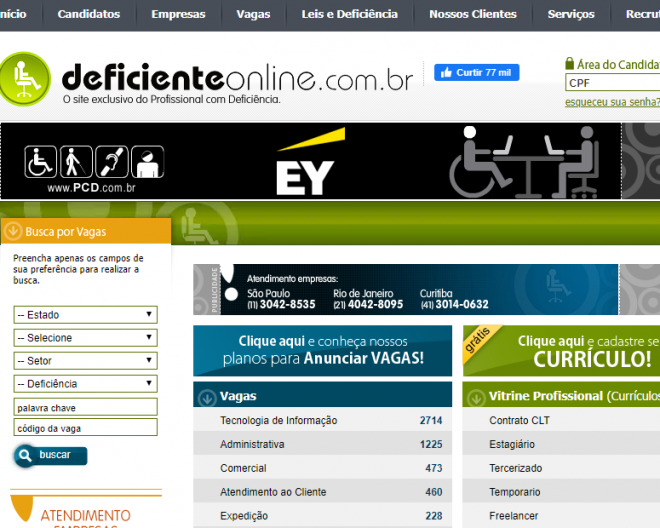Viewport: 660px width, 528px height.
Task: Click the blind person with cane icon
Action: (76, 161)
